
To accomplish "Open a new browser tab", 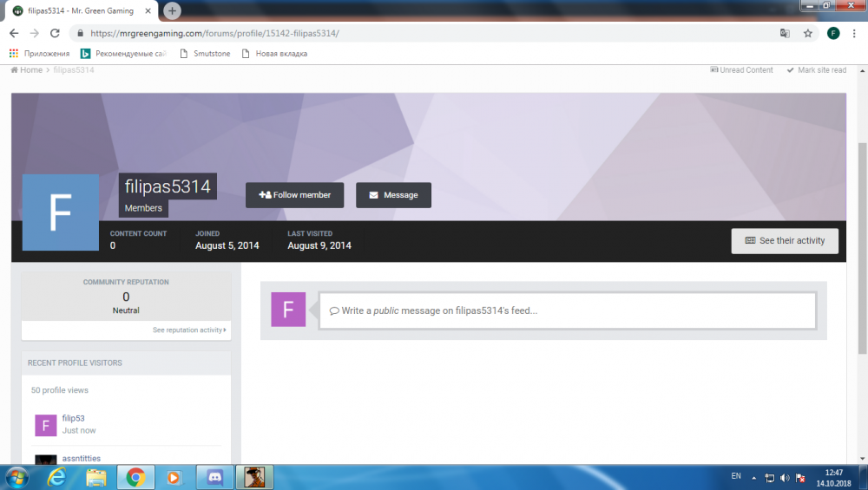I will pyautogui.click(x=173, y=10).
